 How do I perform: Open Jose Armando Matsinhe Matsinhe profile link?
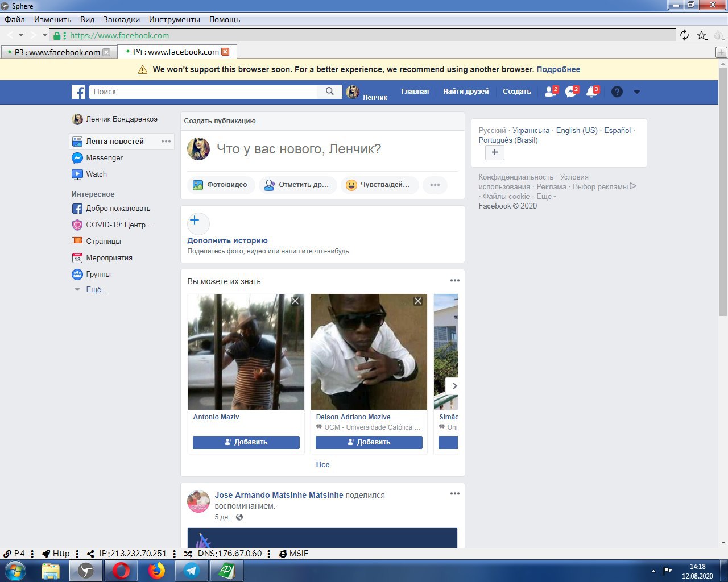[x=279, y=495]
